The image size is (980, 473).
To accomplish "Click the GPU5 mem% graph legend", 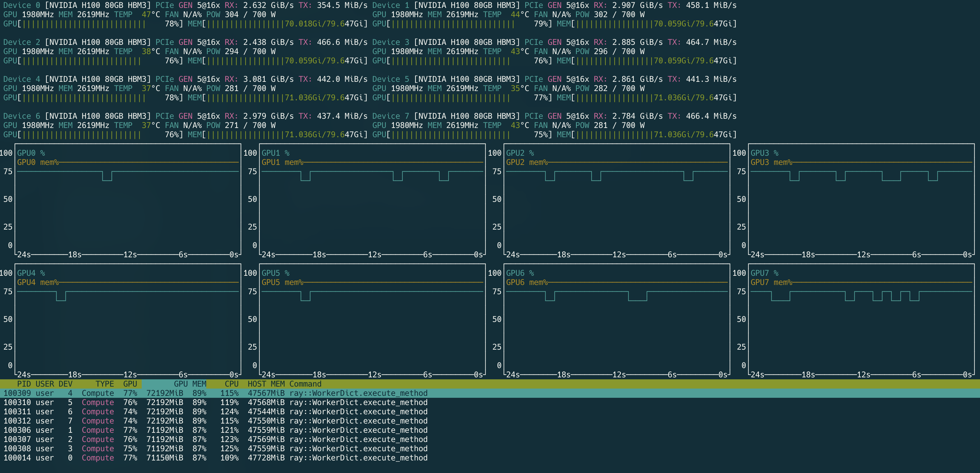I will [x=282, y=282].
